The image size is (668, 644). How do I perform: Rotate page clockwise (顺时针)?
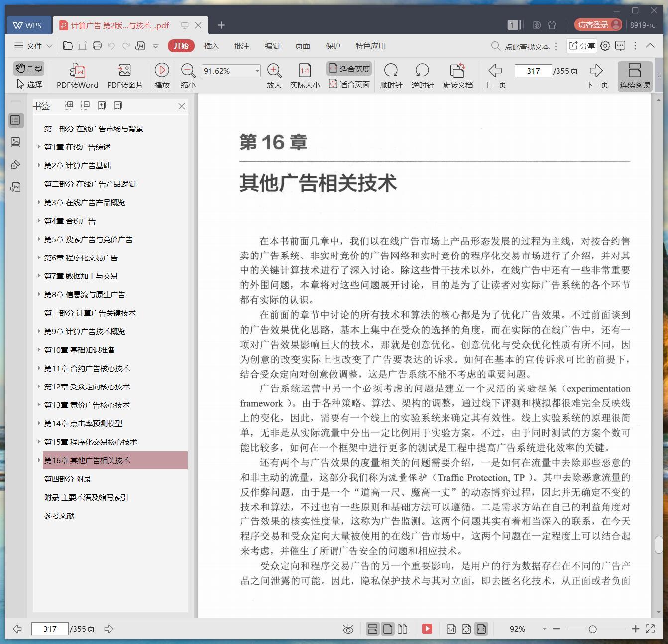[x=391, y=76]
